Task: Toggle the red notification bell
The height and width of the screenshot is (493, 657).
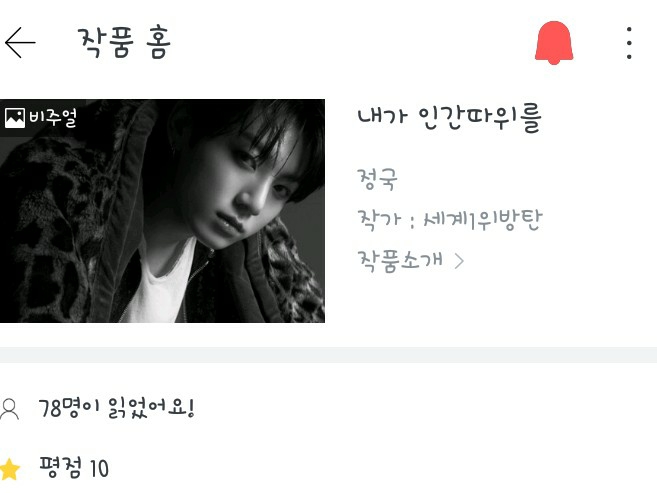Action: coord(554,43)
